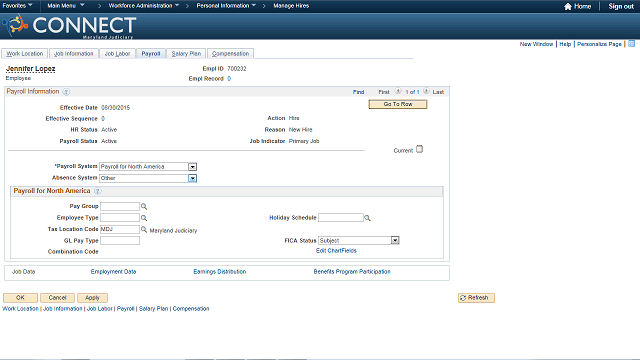
Task: Click the bottom Compensation footer link
Action: [x=191, y=309]
